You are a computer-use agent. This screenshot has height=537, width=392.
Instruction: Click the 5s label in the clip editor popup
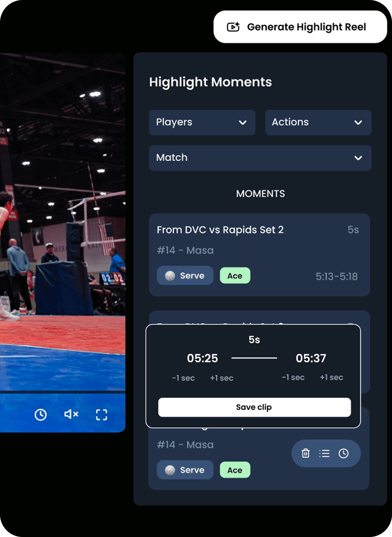coord(254,340)
